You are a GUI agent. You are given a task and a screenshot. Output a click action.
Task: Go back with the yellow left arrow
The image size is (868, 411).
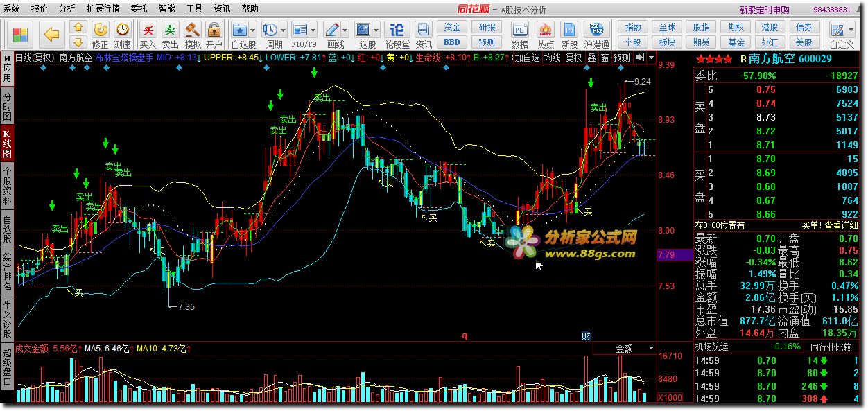(52, 35)
